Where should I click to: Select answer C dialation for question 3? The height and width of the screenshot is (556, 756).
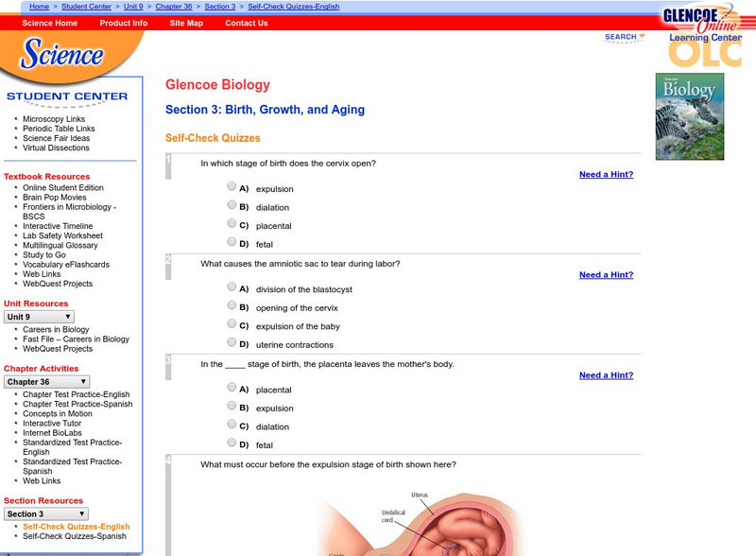232,424
